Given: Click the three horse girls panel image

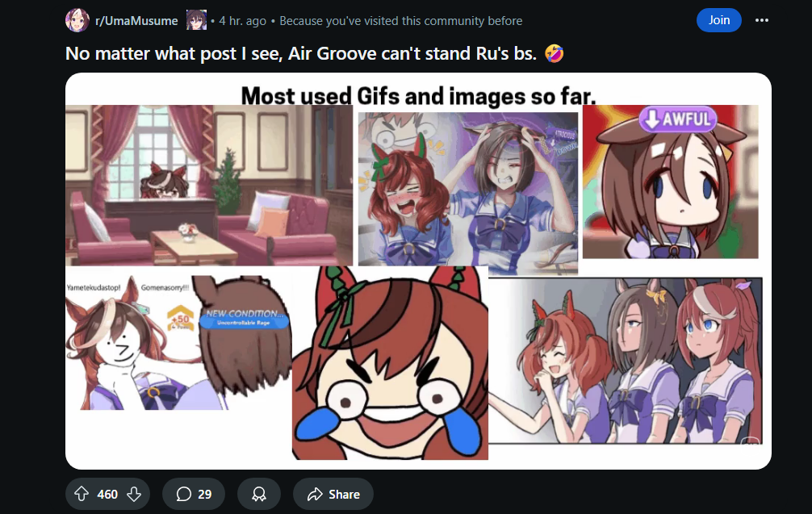Looking at the screenshot, I should coord(625,360).
